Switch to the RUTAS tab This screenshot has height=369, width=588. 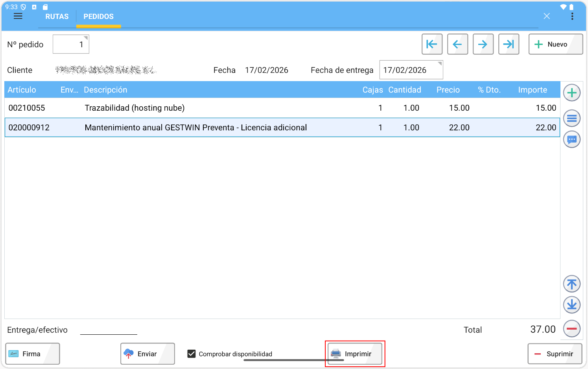(x=57, y=17)
